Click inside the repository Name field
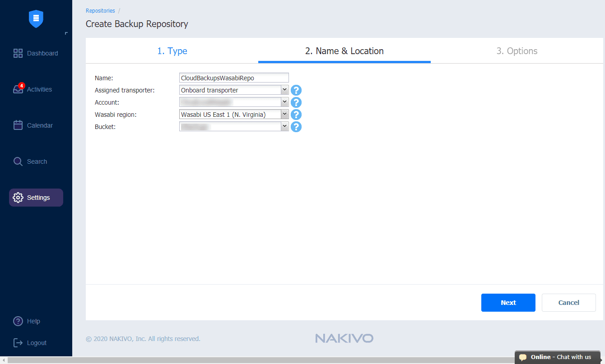605x364 pixels. [233, 77]
